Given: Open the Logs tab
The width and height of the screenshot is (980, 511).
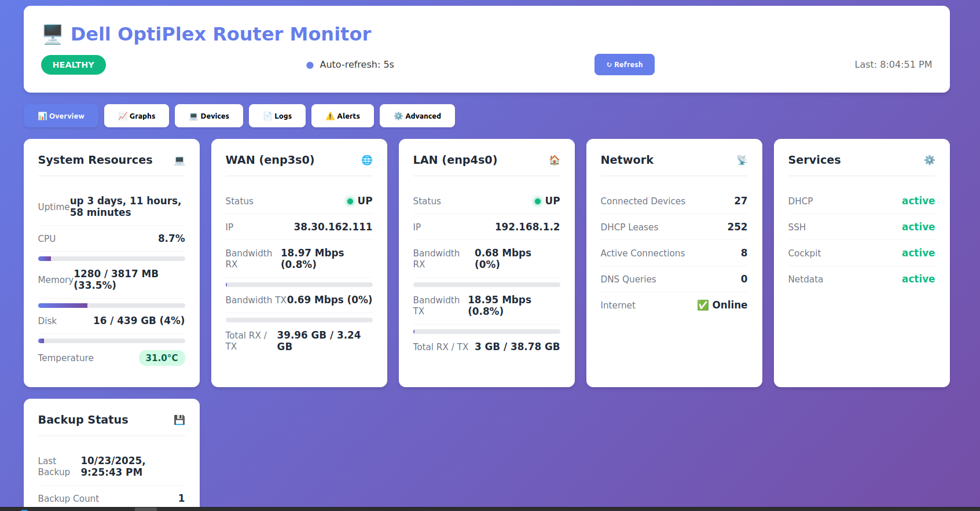Looking at the screenshot, I should [277, 116].
